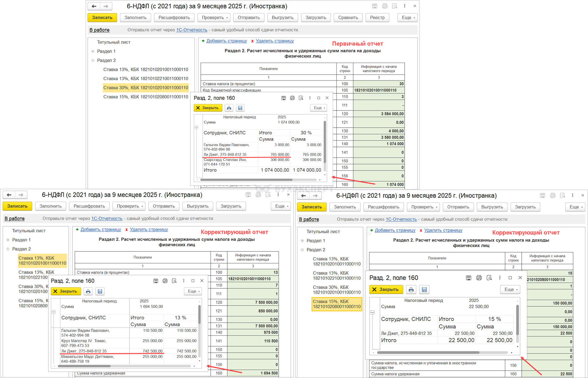Screen dimensions: 588x378
Task: Click forward arrow in bottom-left report window
Action: coord(21,195)
